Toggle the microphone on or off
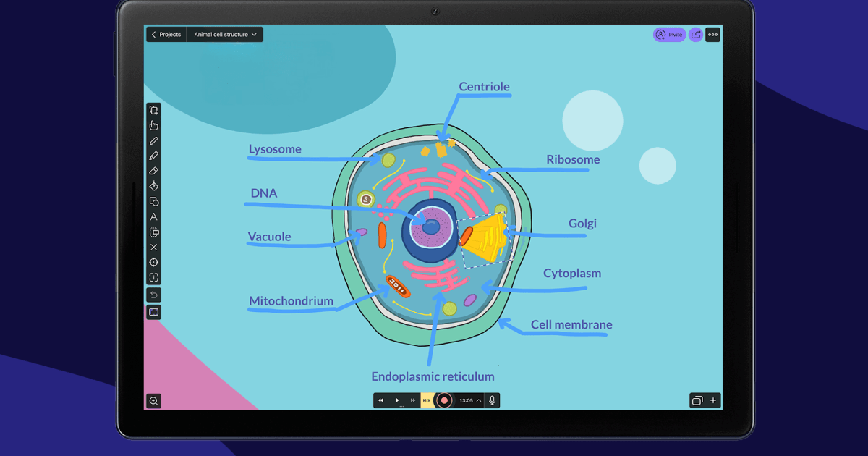The width and height of the screenshot is (868, 456). coord(492,400)
